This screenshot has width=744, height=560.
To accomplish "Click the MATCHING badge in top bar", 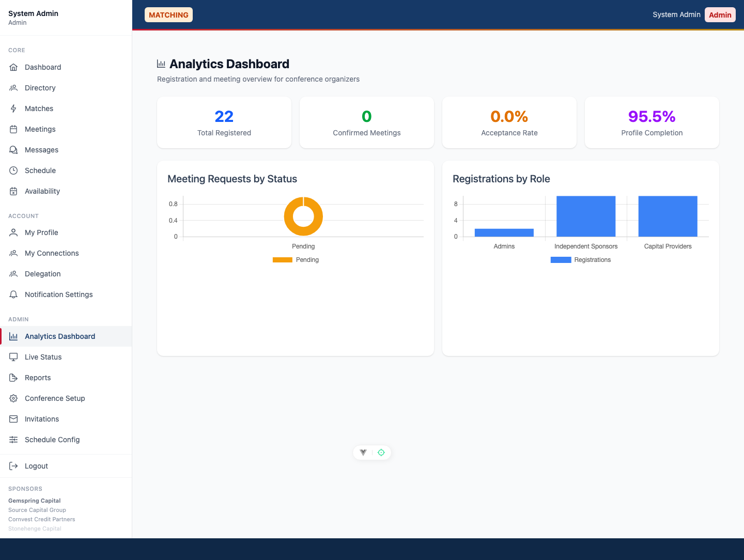I will (x=168, y=14).
